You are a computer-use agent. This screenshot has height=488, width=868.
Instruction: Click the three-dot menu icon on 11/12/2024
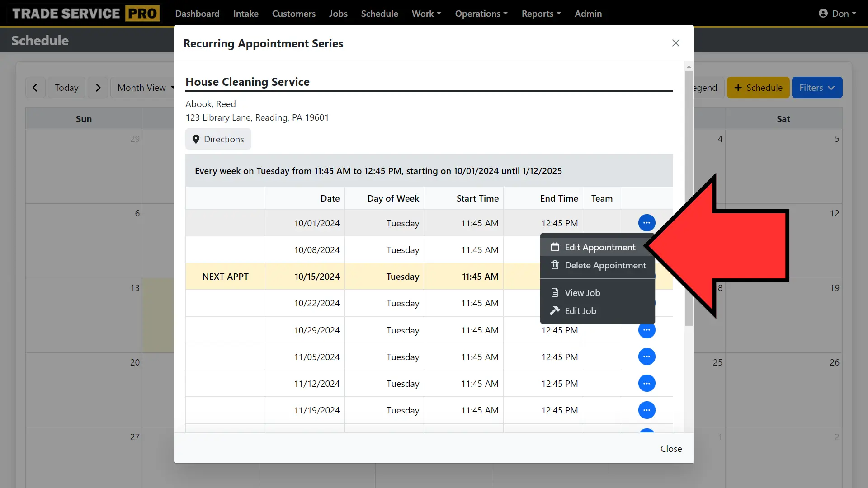tap(646, 383)
